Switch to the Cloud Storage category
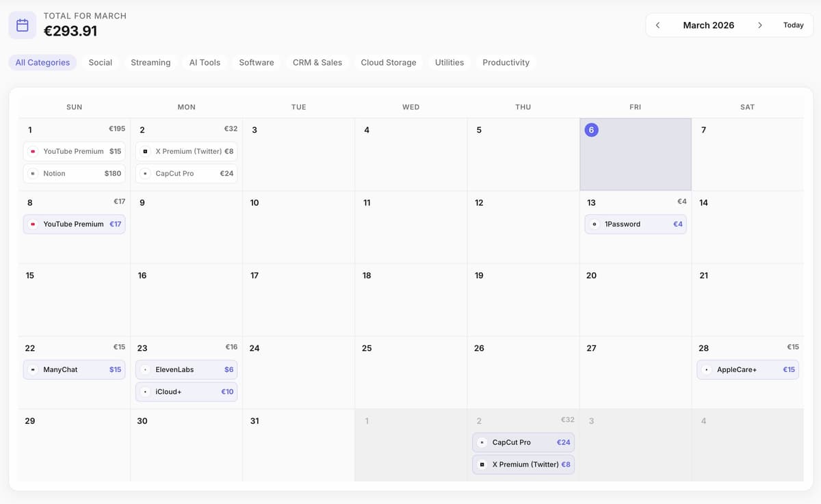This screenshot has height=504, width=821. pos(388,62)
